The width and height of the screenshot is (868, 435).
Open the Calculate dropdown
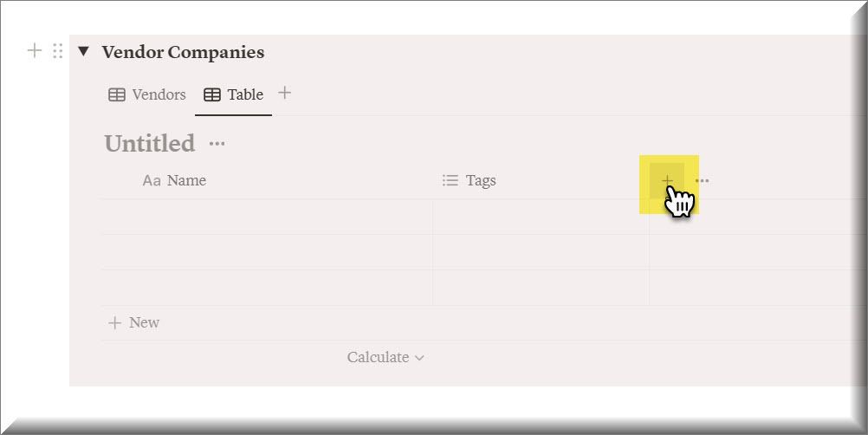coord(385,357)
